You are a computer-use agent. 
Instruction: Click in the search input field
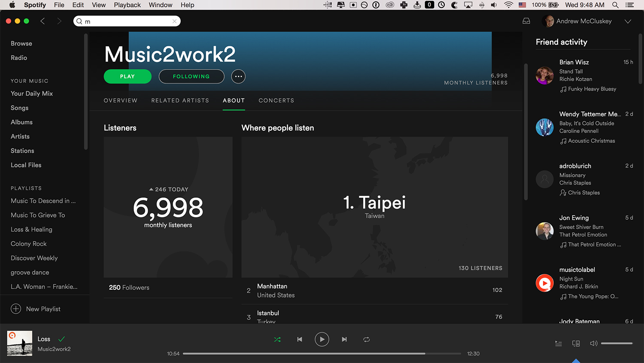coord(127,21)
